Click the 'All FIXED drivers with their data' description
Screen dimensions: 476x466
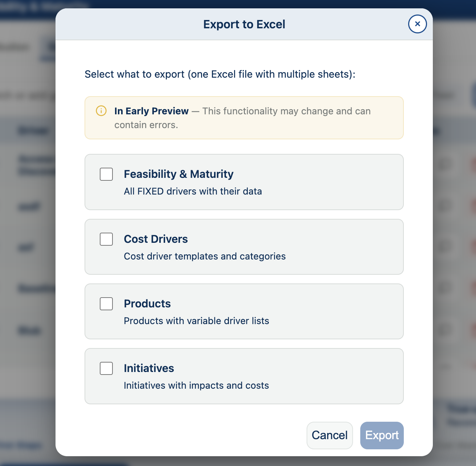193,191
